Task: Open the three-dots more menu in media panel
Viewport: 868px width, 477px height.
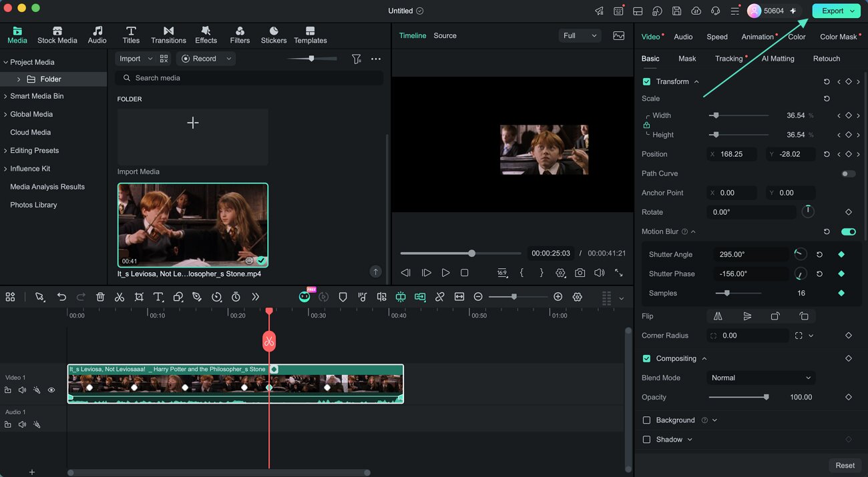Action: point(376,59)
